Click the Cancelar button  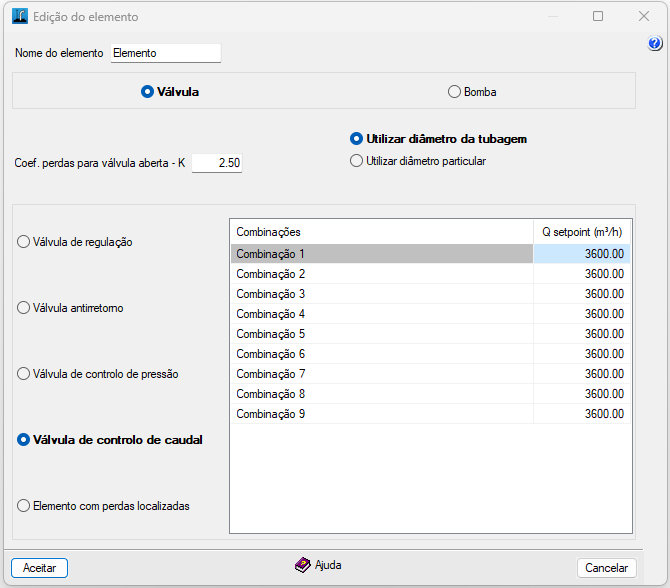coord(606,568)
